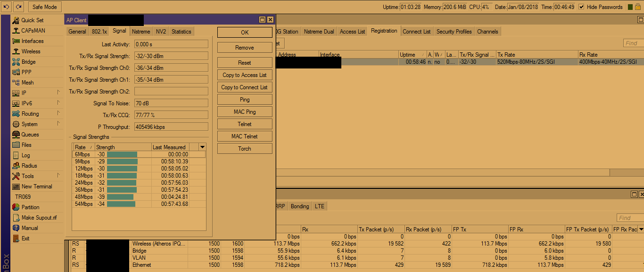
Task: Select the 48Mbps signal strength row
Action: [x=139, y=197]
